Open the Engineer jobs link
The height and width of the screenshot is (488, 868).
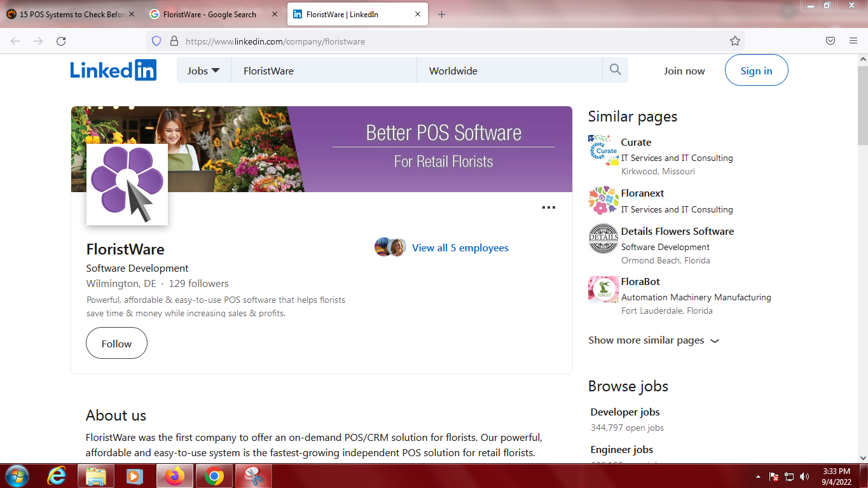coord(622,449)
